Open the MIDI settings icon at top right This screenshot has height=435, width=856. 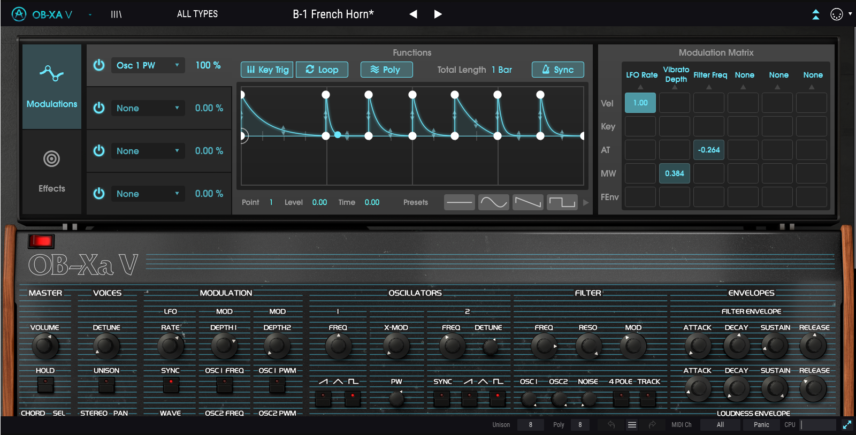click(836, 15)
